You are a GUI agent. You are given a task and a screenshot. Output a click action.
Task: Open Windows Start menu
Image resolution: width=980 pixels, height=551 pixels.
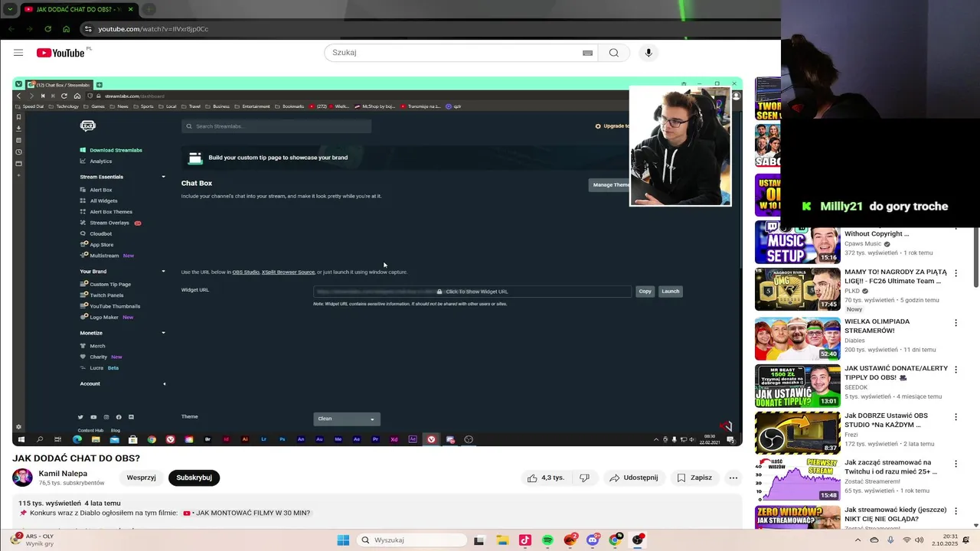coord(343,540)
